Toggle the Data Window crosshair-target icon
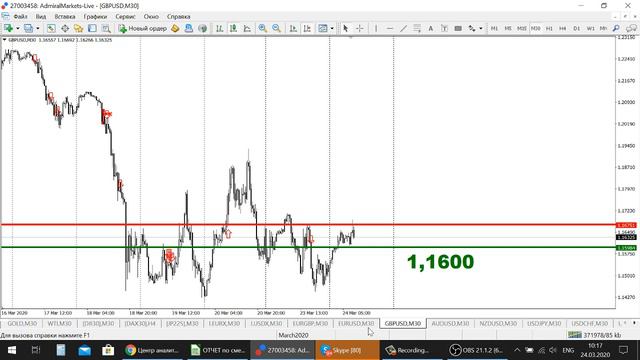Image resolution: width=640 pixels, height=360 pixels. click(x=65, y=28)
